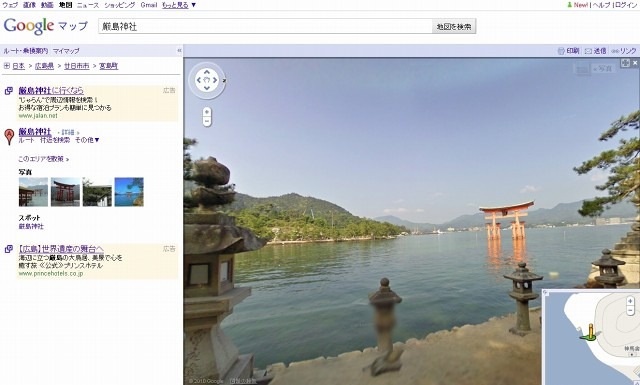Viewport: 640px width, 385px height.
Task: Click the 地図を検索 button
Action: tap(454, 27)
